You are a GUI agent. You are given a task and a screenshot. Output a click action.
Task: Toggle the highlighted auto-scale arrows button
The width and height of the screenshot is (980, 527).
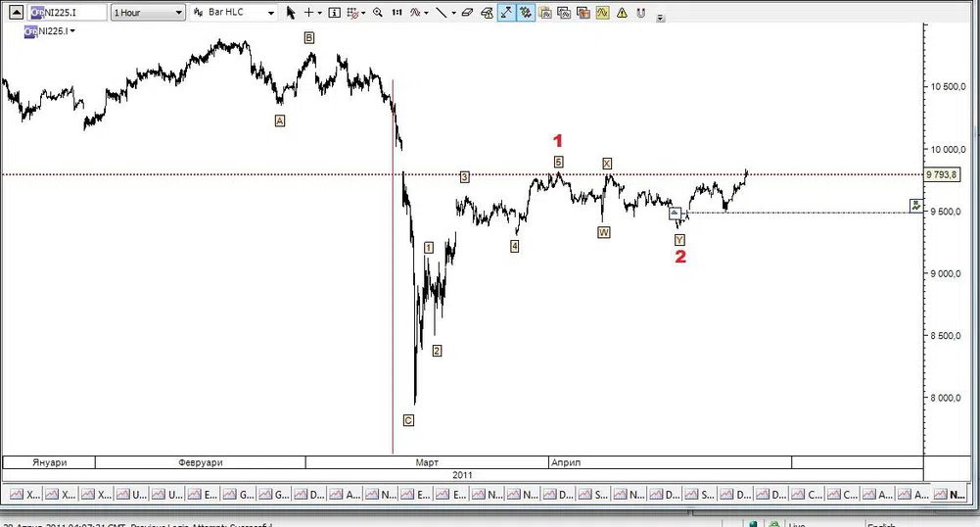coord(505,13)
